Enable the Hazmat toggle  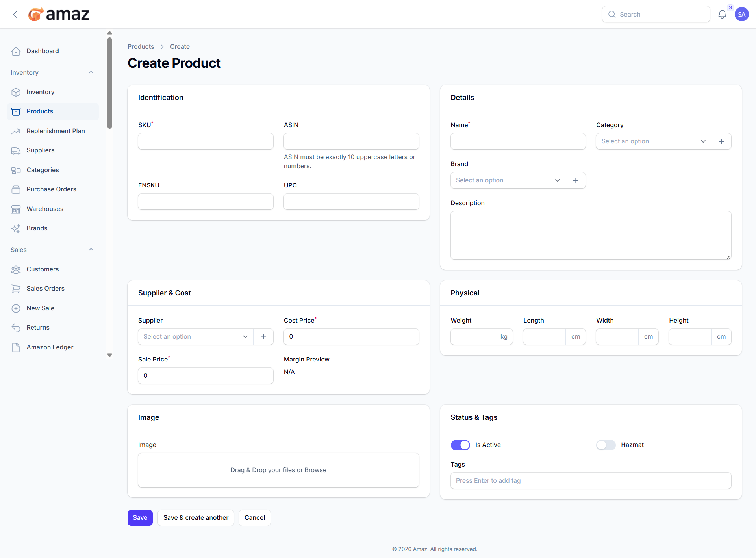(606, 445)
